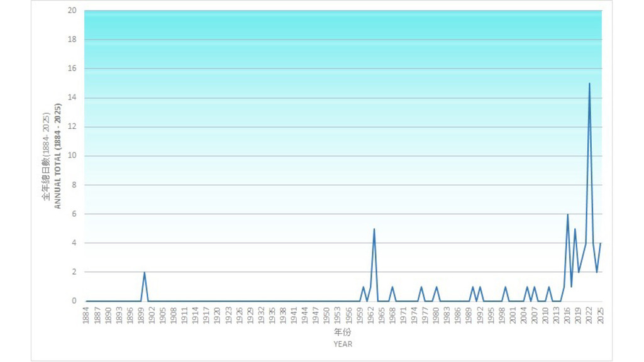This screenshot has width=644, height=362.
Task: Click the final data point at 2025
Action: coord(601,243)
